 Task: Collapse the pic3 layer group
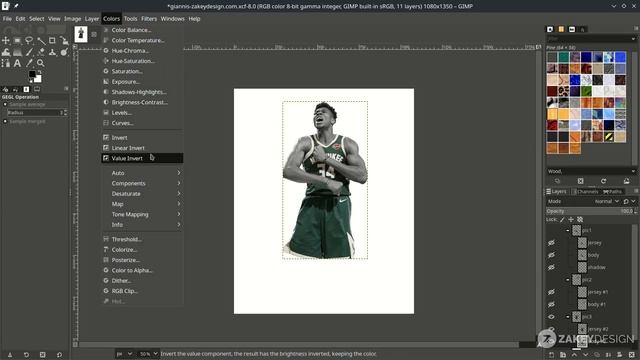567,317
